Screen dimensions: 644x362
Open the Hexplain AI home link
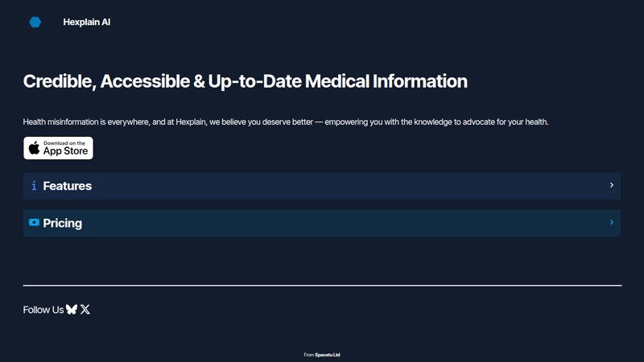click(87, 23)
